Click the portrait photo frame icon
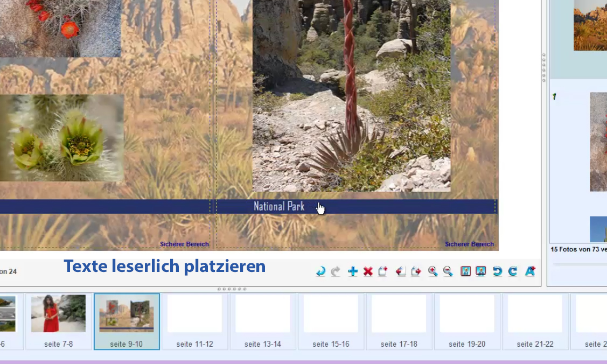 [x=465, y=271]
